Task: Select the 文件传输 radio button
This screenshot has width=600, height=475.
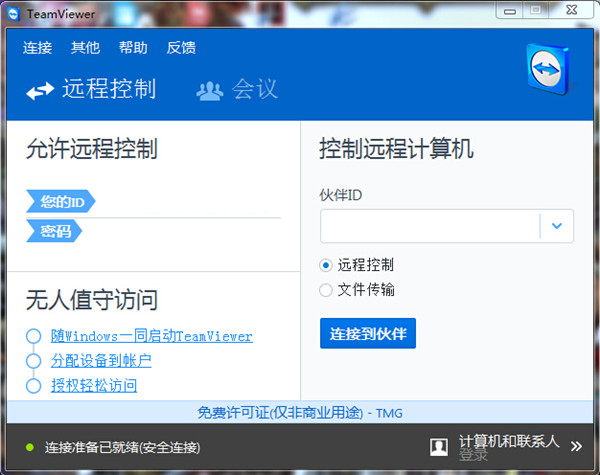Action: click(326, 290)
